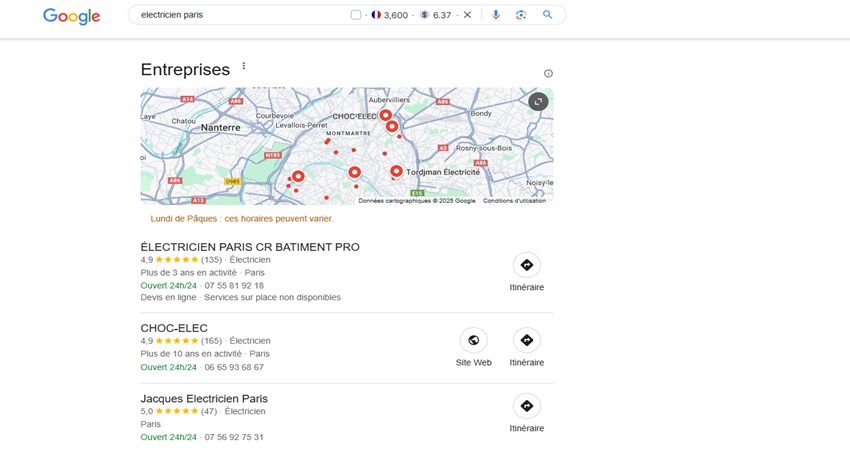Open the three-dot menu beside Entreprises
This screenshot has height=450, width=850.
[x=244, y=66]
